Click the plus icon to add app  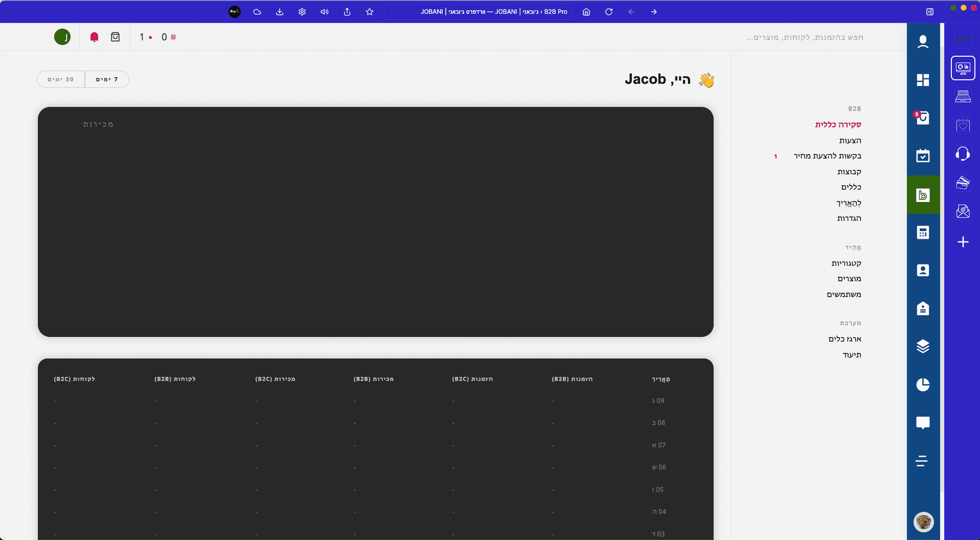pos(963,242)
